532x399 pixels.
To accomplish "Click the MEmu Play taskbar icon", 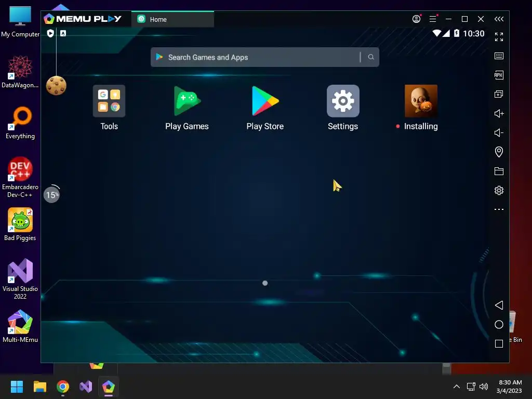I will point(109,387).
